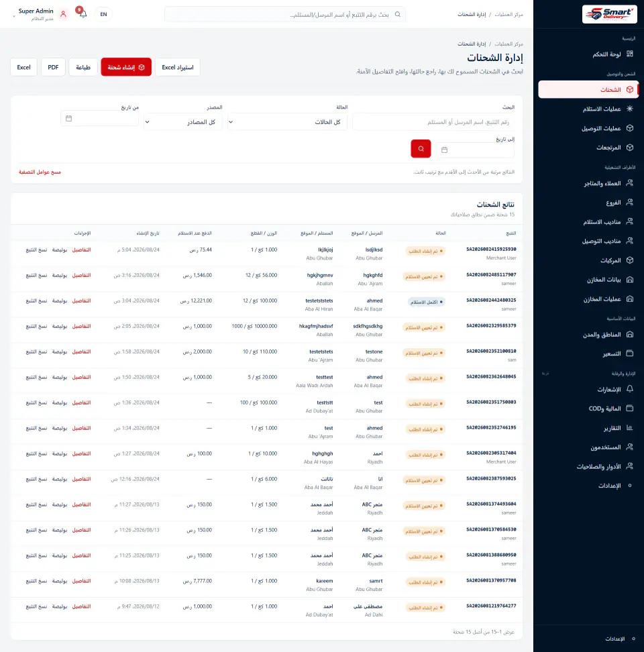
Task: Click the العملاء والمتاجر icon in the sidebar
Action: 630,183
